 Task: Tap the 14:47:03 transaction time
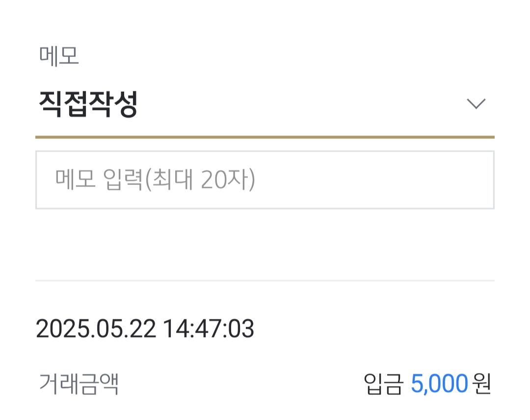coord(209,329)
